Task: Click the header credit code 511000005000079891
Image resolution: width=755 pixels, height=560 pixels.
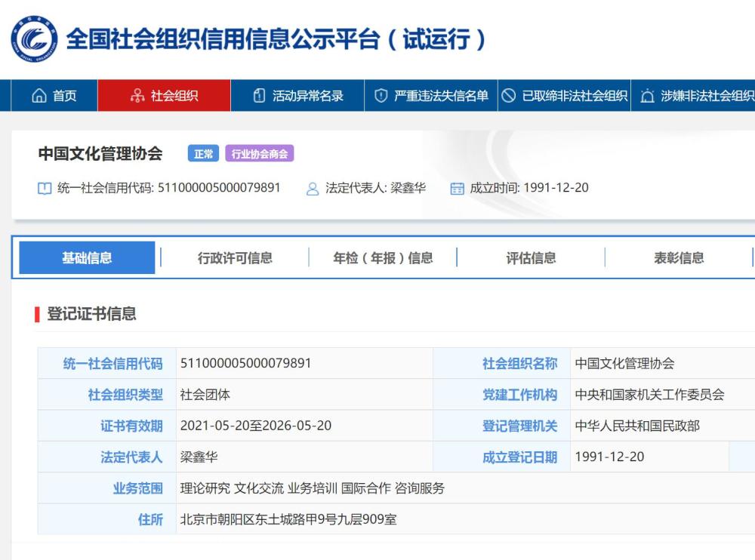Action: coord(219,188)
